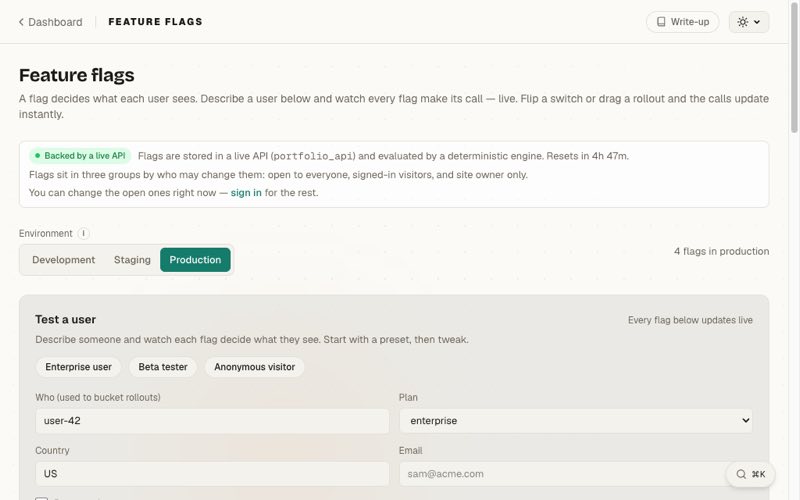Focus the Email input field
The width and height of the screenshot is (800, 500).
point(576,474)
